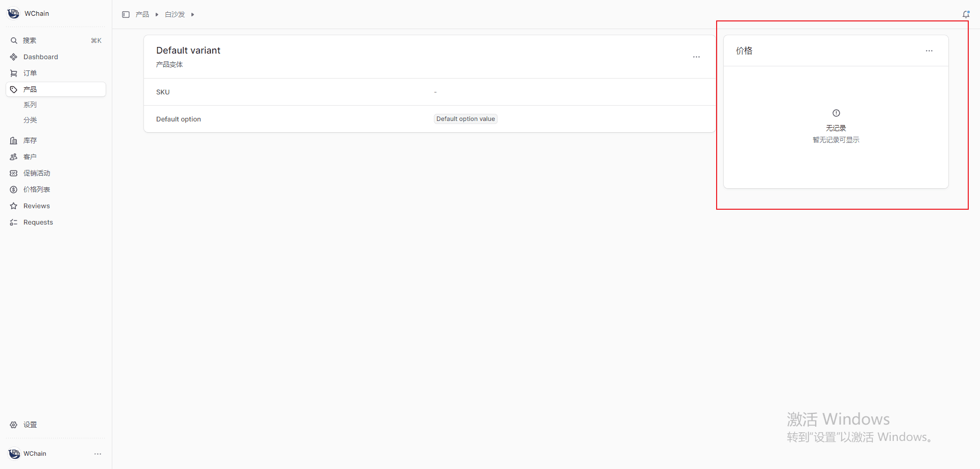Select the 产品 tag icon
980x469 pixels.
[x=14, y=89]
